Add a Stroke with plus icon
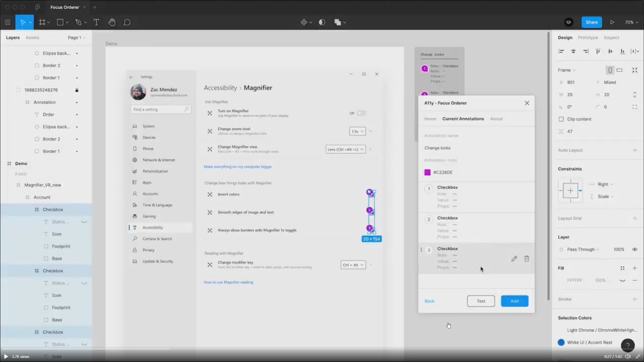644x362 pixels. (x=634, y=299)
